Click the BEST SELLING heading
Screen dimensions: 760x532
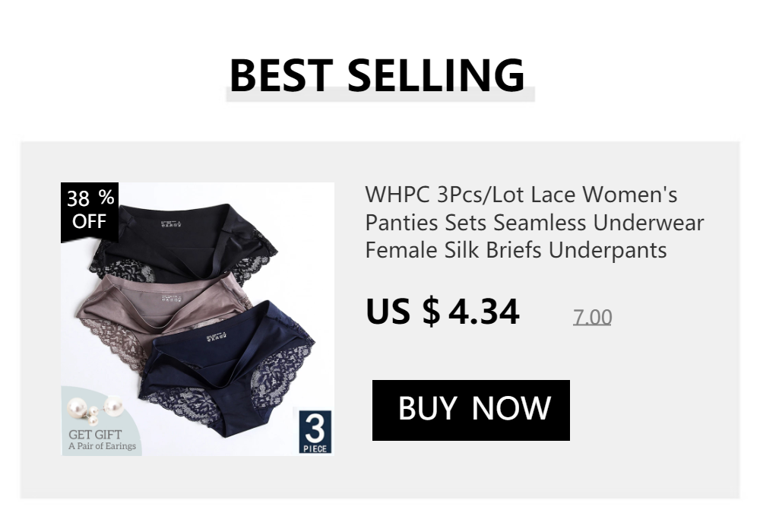(377, 75)
